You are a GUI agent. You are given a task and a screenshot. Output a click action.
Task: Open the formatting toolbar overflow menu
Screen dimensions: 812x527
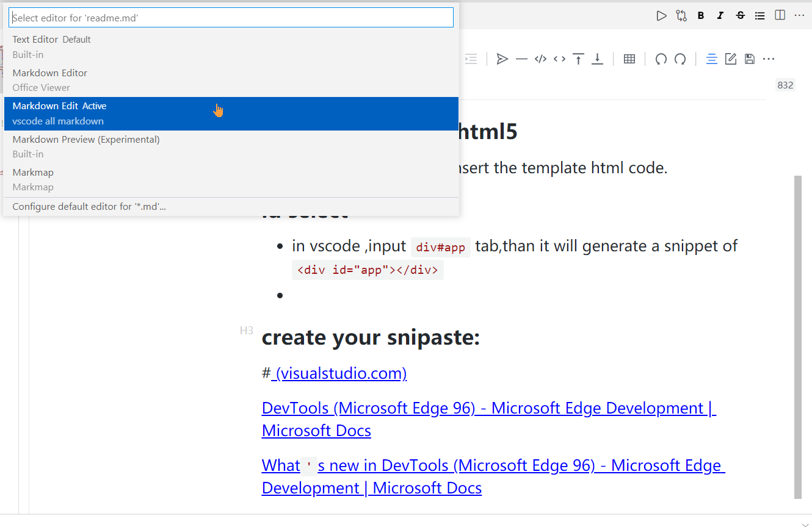click(768, 59)
